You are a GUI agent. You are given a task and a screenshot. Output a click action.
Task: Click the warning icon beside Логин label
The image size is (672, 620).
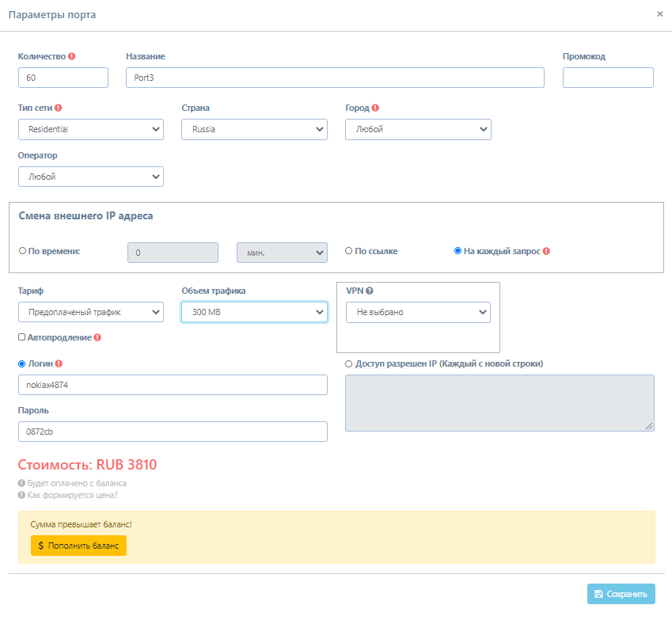(59, 363)
